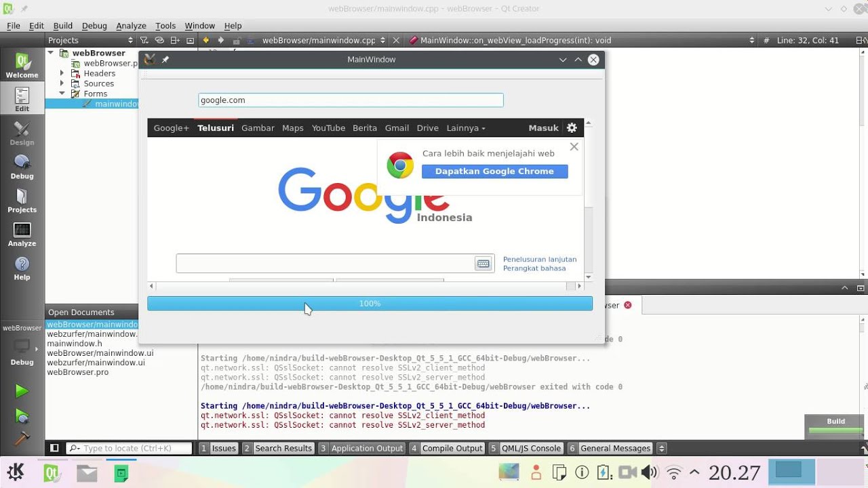Screen dimensions: 868x488
Task: Click Dapatkan Google Chrome button
Action: click(x=494, y=171)
